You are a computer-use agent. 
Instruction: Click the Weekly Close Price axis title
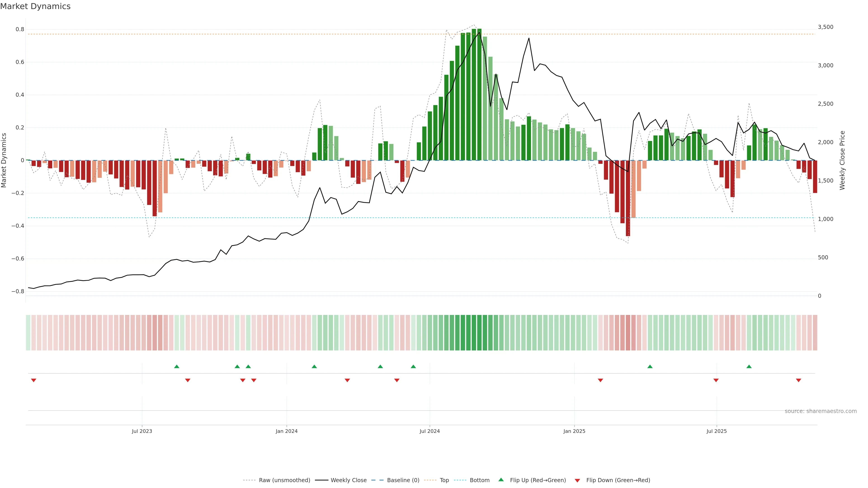tap(842, 160)
